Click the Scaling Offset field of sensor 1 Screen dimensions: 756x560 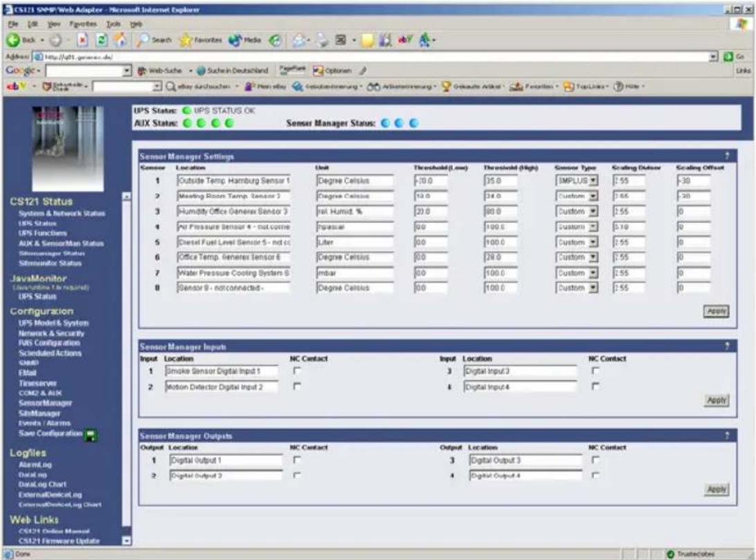tap(693, 181)
